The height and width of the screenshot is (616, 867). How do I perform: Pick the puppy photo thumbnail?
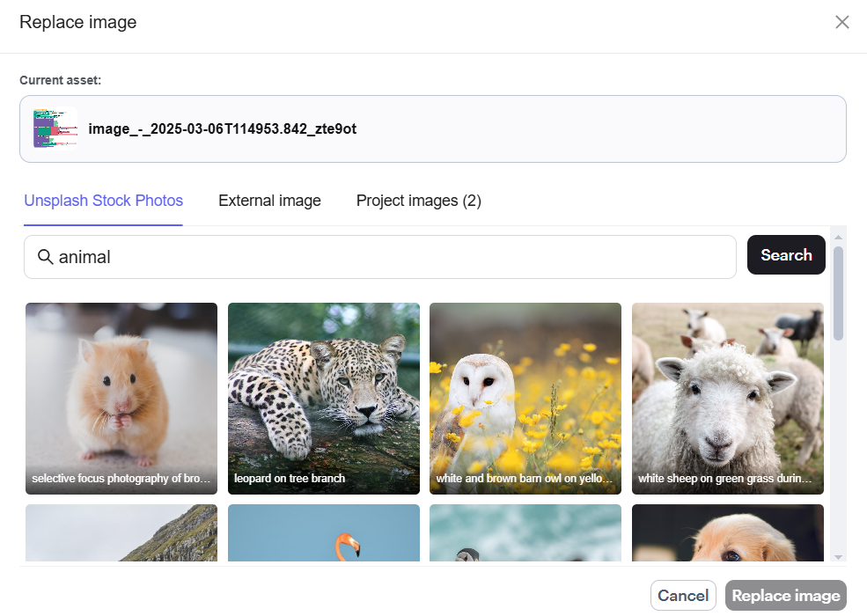[x=728, y=532]
